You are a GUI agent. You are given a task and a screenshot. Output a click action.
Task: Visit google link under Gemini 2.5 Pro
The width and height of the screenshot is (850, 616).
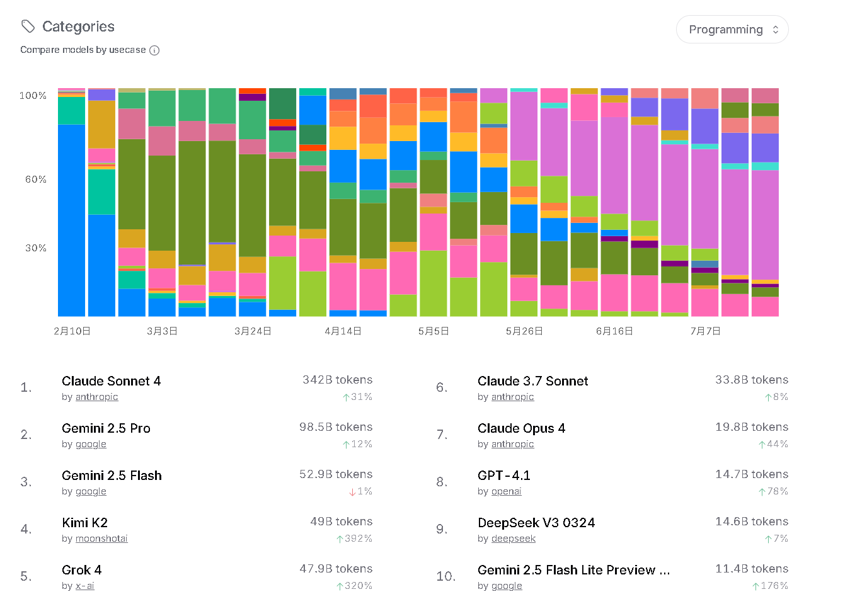[x=91, y=444]
